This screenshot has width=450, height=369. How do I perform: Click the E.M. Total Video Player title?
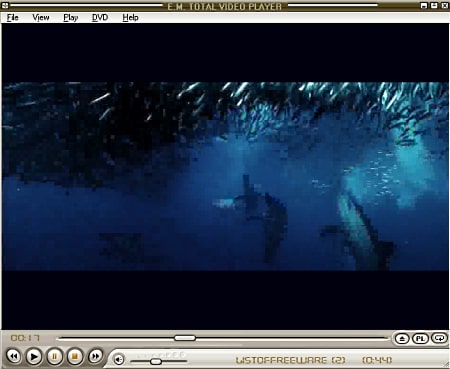(x=225, y=6)
